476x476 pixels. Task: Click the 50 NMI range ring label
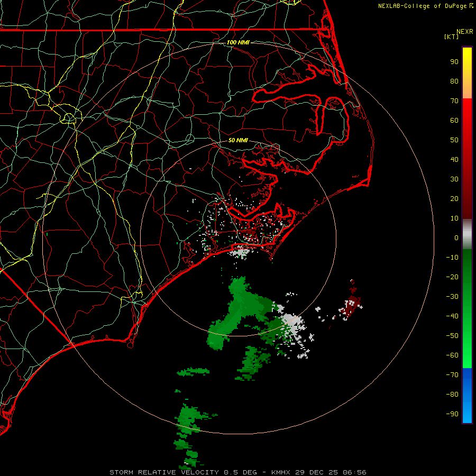pyautogui.click(x=238, y=140)
